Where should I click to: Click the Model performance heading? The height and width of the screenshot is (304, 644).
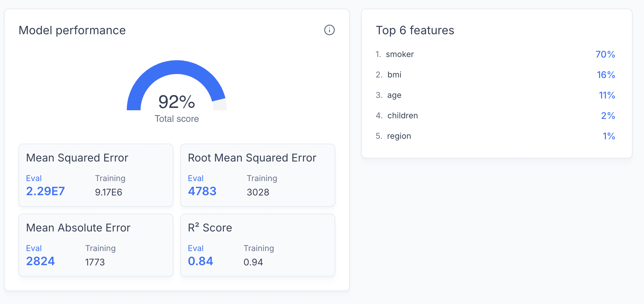pyautogui.click(x=72, y=30)
